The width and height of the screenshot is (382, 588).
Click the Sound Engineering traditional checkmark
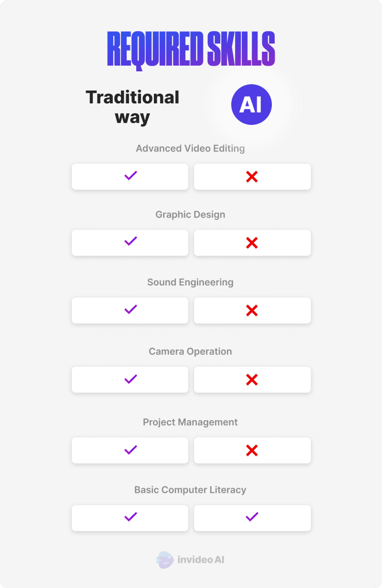tap(131, 309)
